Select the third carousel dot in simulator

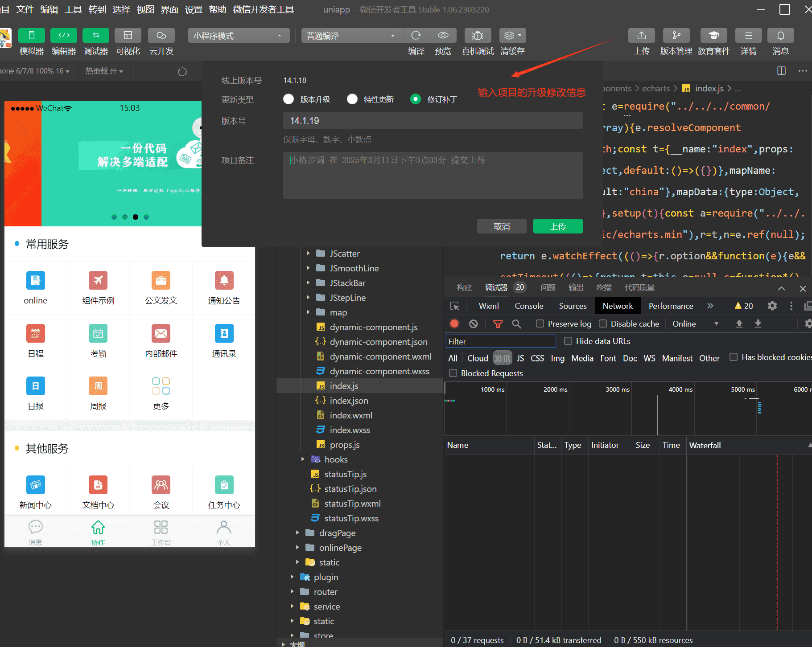[x=136, y=217]
